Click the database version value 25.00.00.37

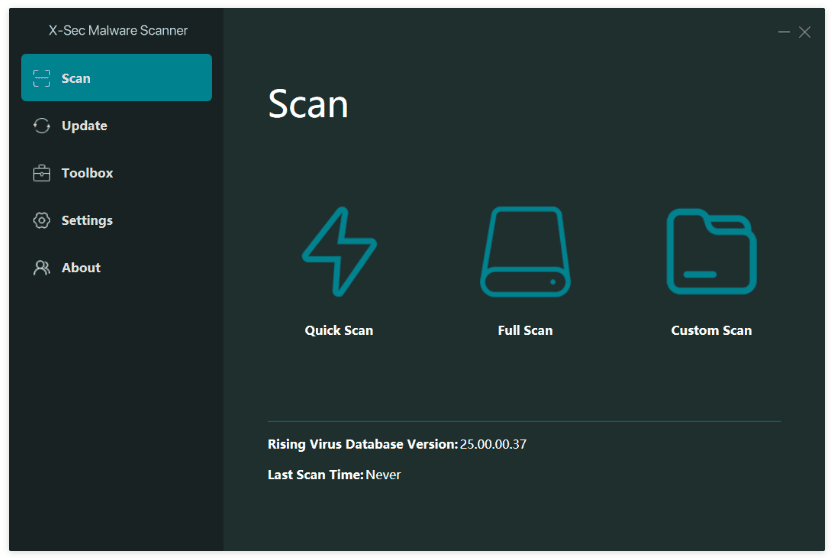tap(493, 444)
